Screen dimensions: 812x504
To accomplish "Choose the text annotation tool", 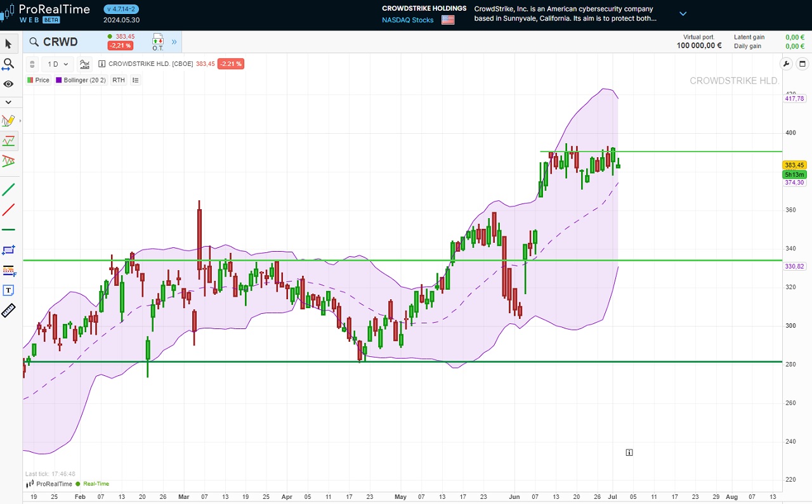I will pyautogui.click(x=8, y=290).
